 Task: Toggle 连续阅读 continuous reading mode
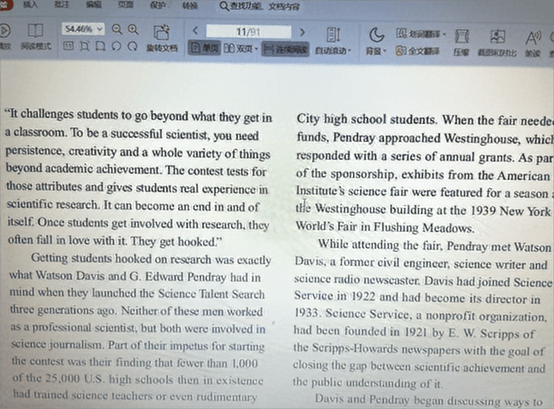(x=285, y=49)
